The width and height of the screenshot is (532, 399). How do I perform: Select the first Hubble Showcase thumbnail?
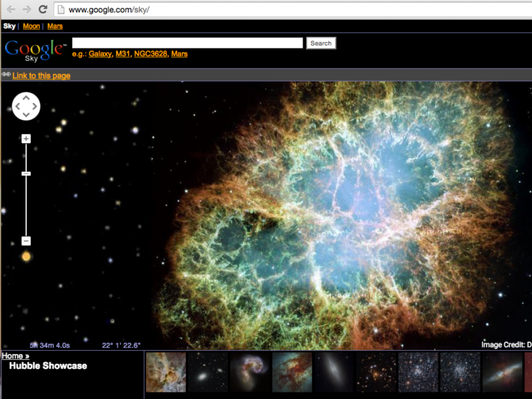[x=166, y=372]
